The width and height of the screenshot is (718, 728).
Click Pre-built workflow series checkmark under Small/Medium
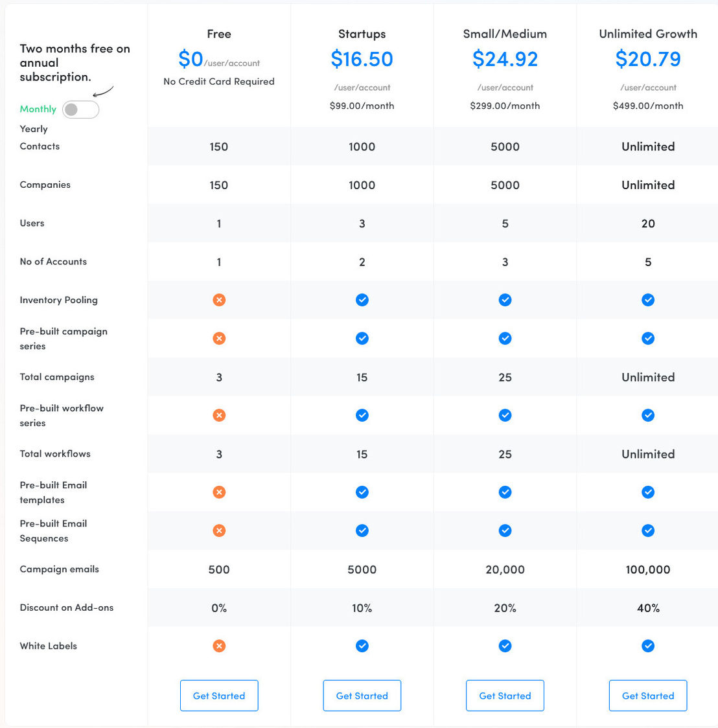(505, 415)
